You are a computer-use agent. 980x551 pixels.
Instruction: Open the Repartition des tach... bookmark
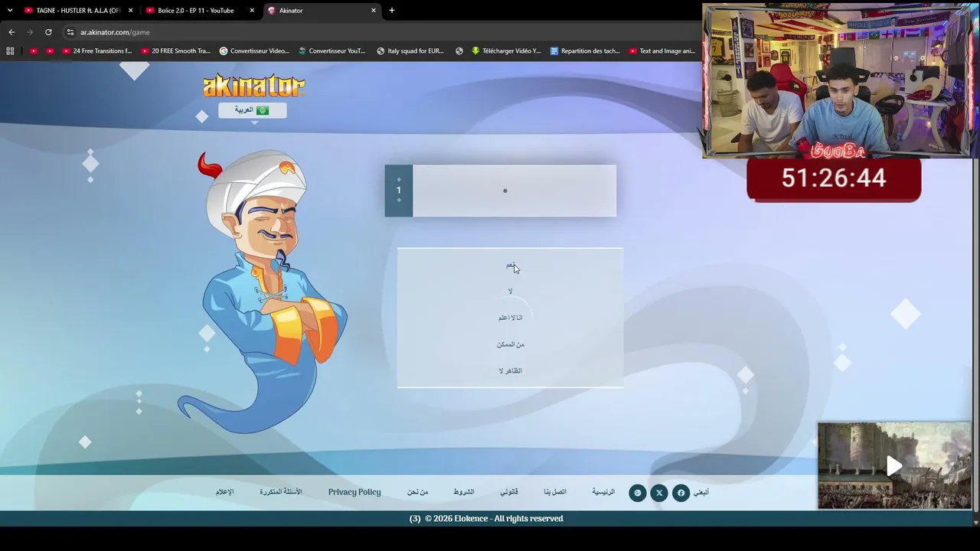(x=585, y=51)
